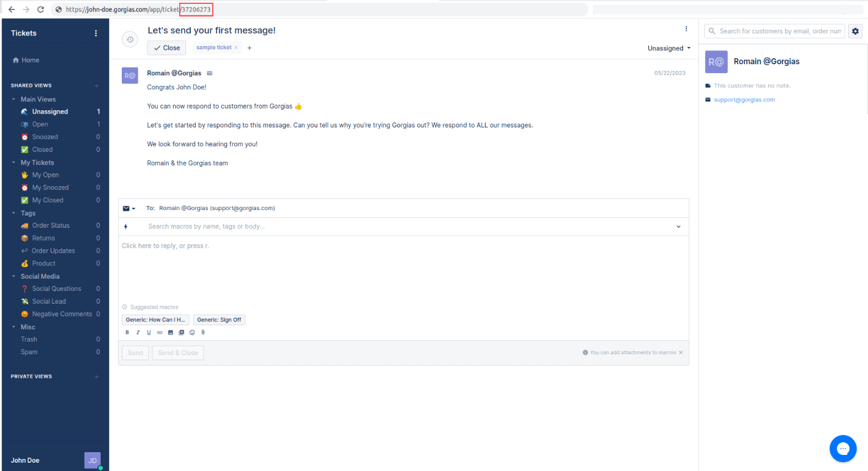Toggle bold formatting in reply editor

pyautogui.click(x=127, y=332)
